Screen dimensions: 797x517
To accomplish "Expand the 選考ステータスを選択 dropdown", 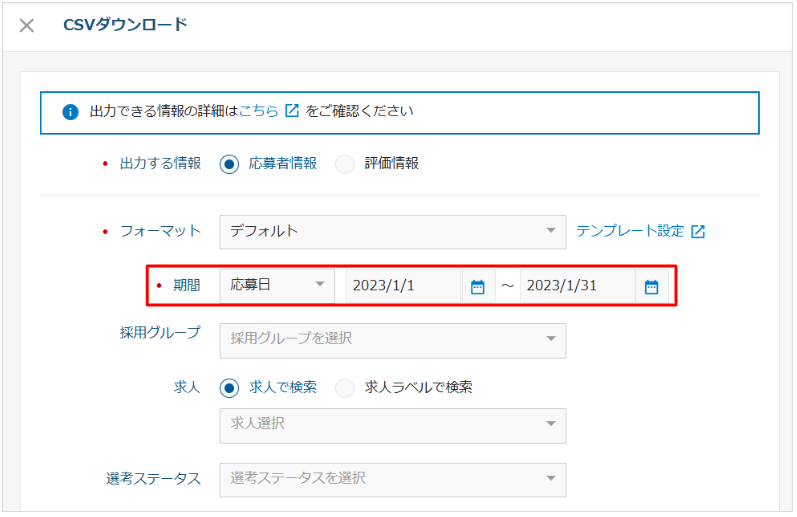I will [x=393, y=480].
